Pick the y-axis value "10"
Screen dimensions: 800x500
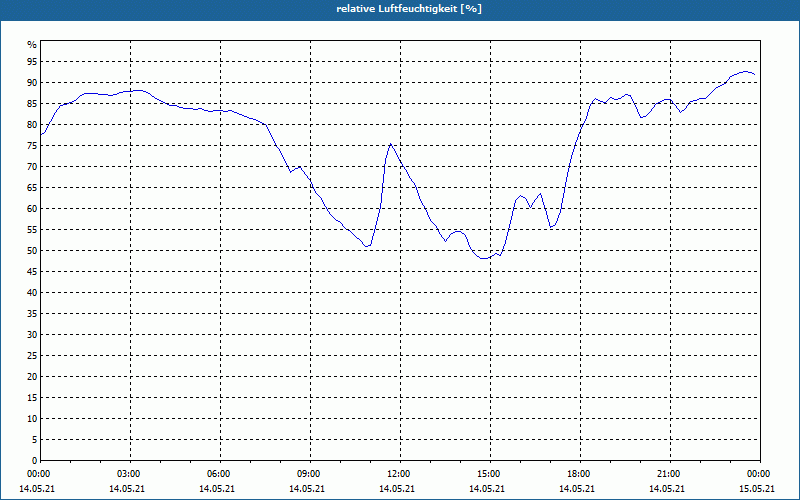click(x=32, y=419)
